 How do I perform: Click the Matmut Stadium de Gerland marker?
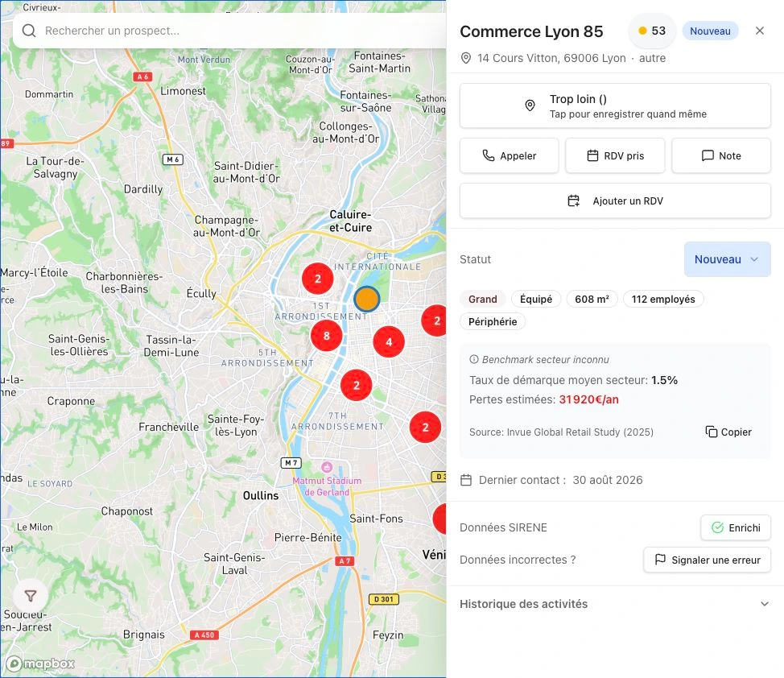(x=327, y=467)
